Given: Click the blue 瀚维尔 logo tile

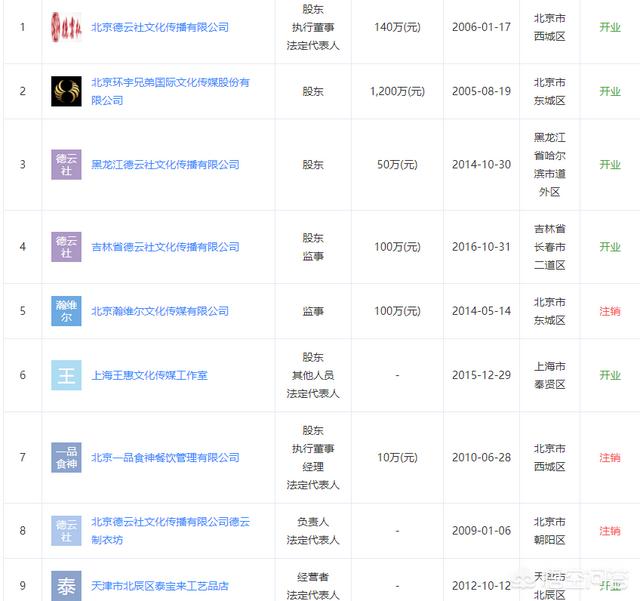Looking at the screenshot, I should [x=66, y=311].
